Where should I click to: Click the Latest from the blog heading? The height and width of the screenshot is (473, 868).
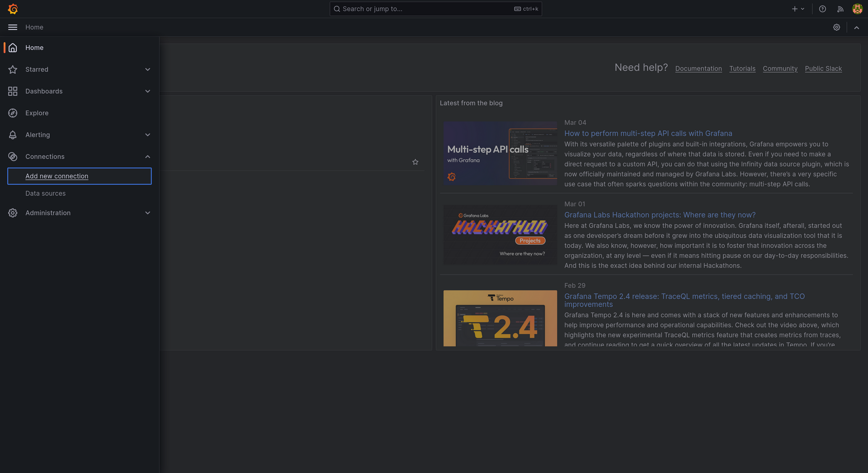click(471, 103)
